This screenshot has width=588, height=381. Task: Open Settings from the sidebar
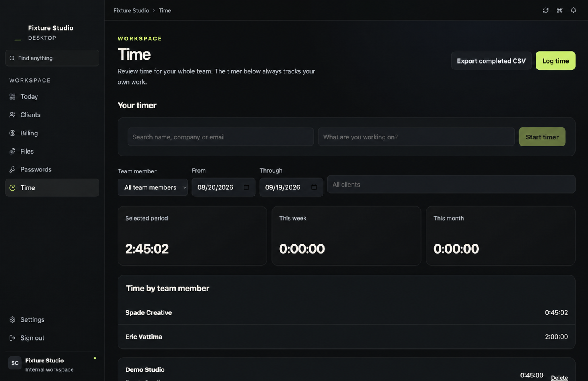(52, 319)
